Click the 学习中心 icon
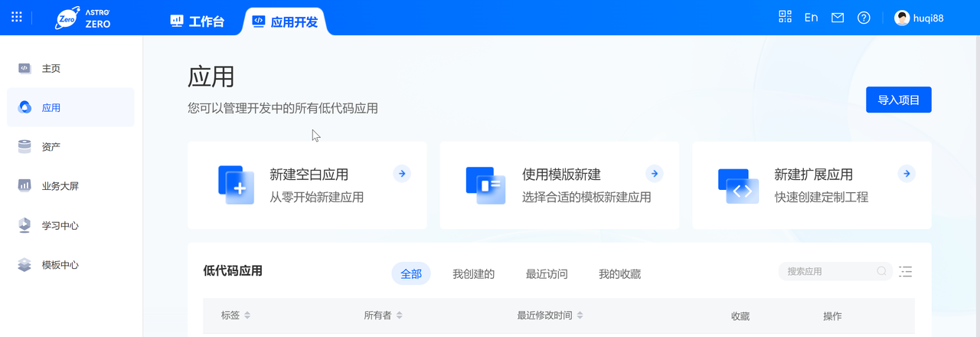 (24, 225)
